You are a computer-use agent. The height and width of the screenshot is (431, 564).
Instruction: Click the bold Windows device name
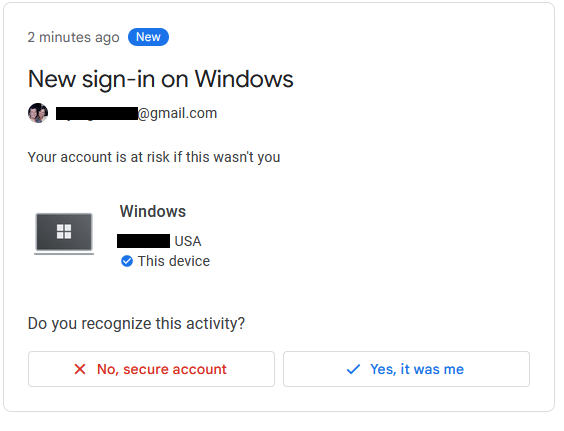click(153, 211)
